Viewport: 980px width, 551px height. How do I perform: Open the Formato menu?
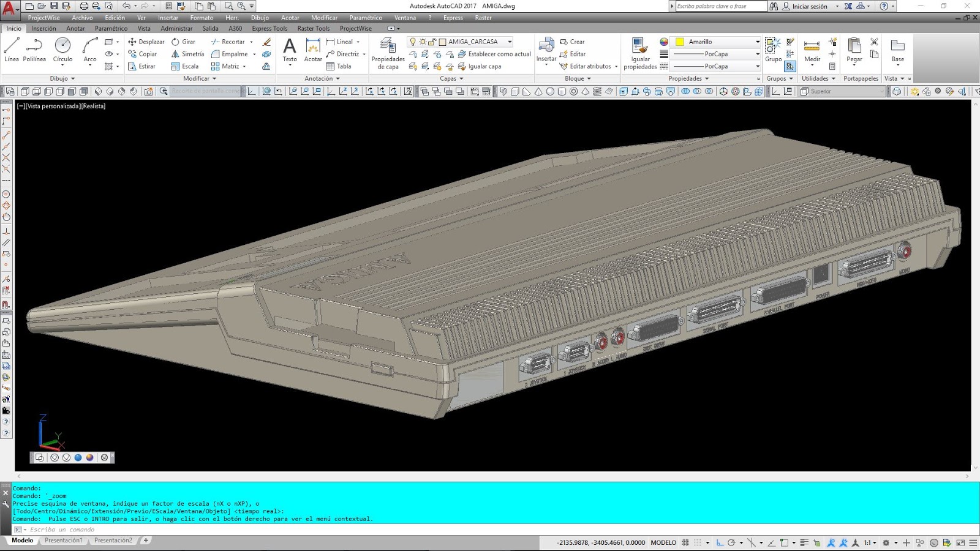click(x=202, y=18)
